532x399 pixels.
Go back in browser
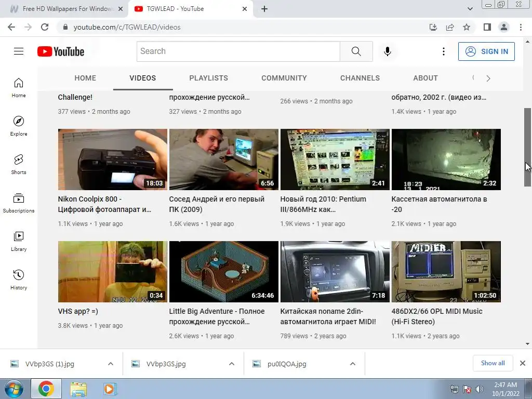click(x=11, y=27)
